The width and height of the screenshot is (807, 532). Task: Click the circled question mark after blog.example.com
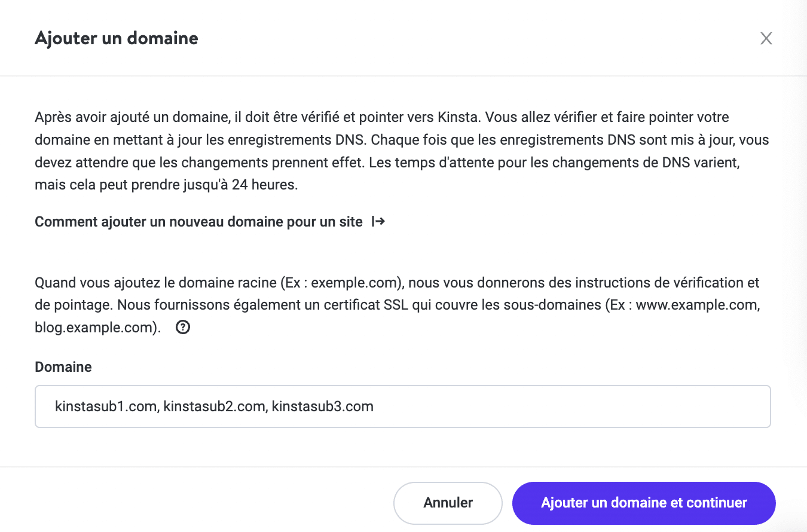(x=183, y=327)
